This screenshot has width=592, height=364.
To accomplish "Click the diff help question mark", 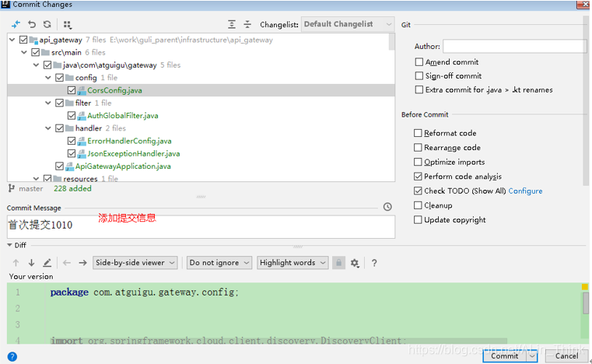I will pos(374,263).
